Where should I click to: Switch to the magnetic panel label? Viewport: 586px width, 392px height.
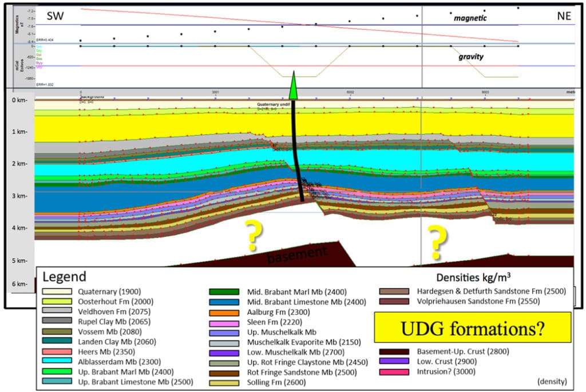[470, 17]
